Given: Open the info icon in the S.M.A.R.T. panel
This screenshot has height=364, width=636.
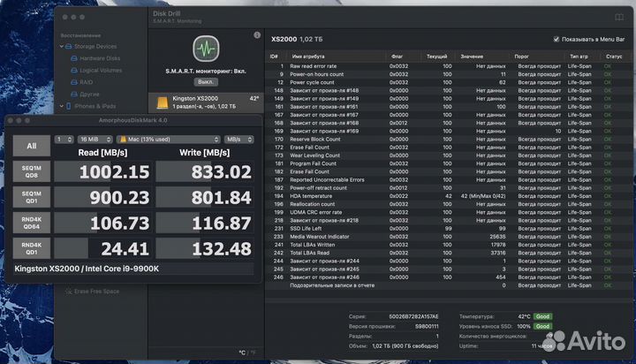Looking at the screenshot, I should (257, 35).
